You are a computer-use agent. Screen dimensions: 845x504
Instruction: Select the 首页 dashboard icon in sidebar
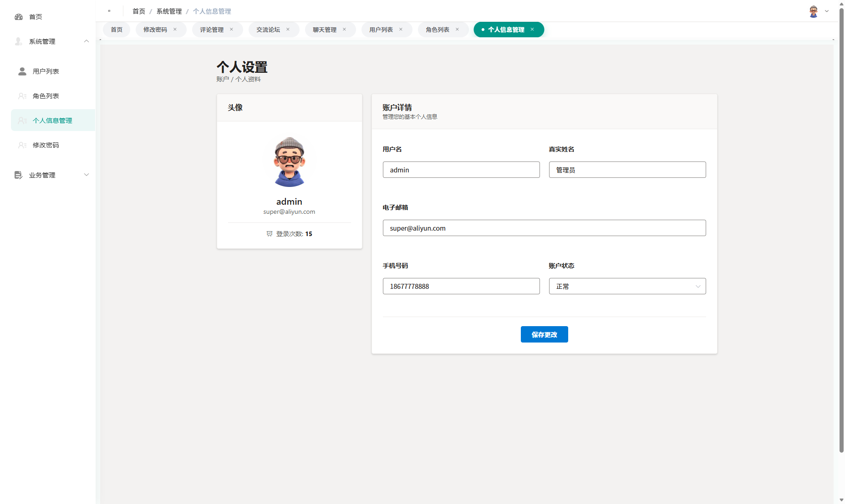click(19, 17)
